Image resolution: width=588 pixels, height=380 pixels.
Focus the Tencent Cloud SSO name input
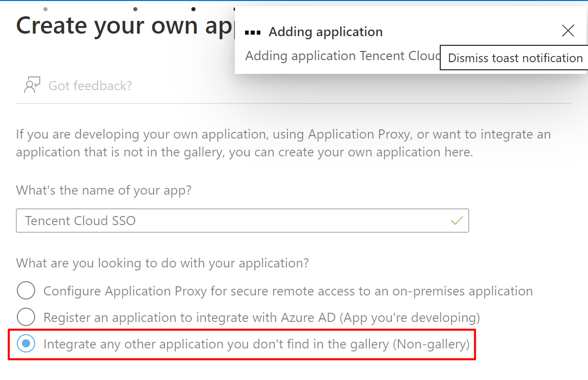pos(234,221)
